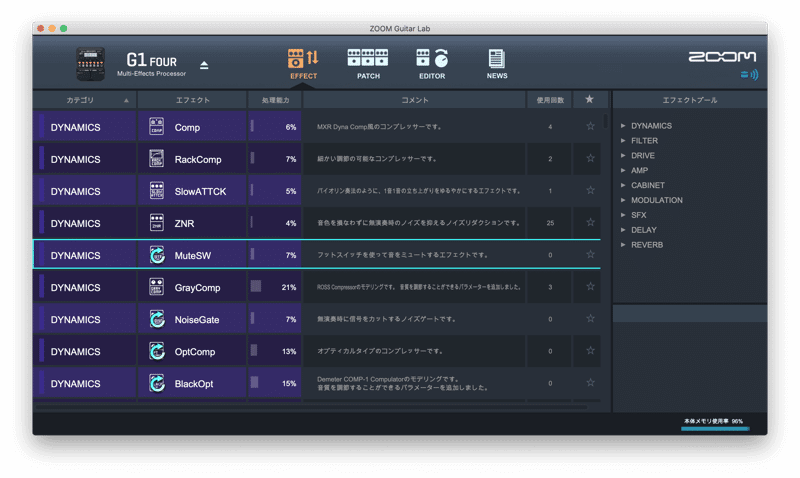
Task: Toggle the GrayComp favorite star
Action: [x=590, y=286]
